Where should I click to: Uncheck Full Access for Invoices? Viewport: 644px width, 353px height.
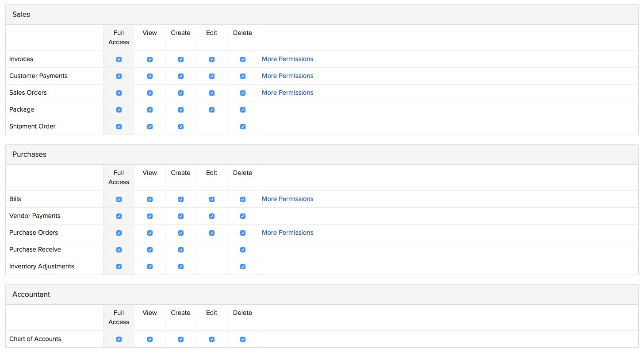[x=119, y=59]
